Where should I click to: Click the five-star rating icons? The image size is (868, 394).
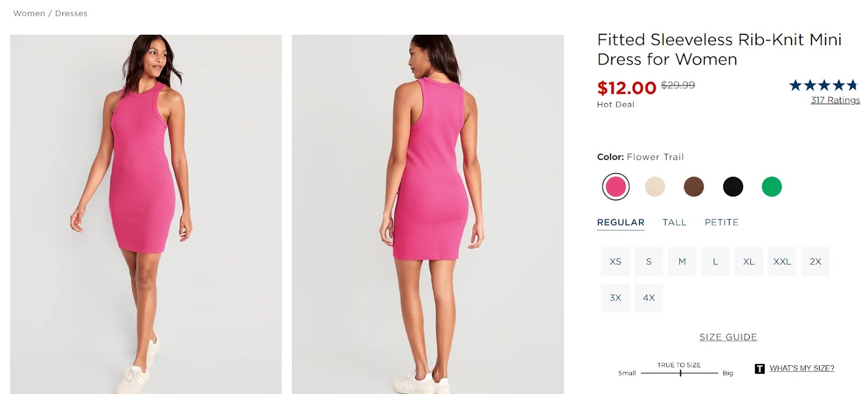click(x=823, y=85)
